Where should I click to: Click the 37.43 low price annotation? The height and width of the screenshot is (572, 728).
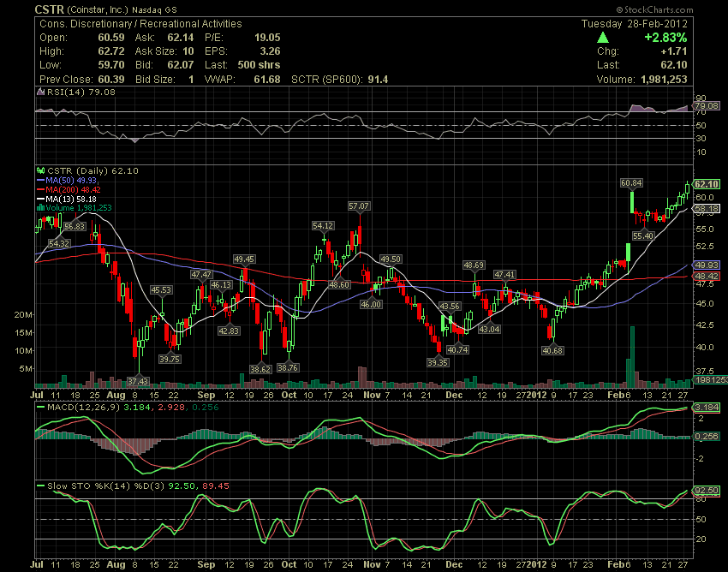click(138, 381)
